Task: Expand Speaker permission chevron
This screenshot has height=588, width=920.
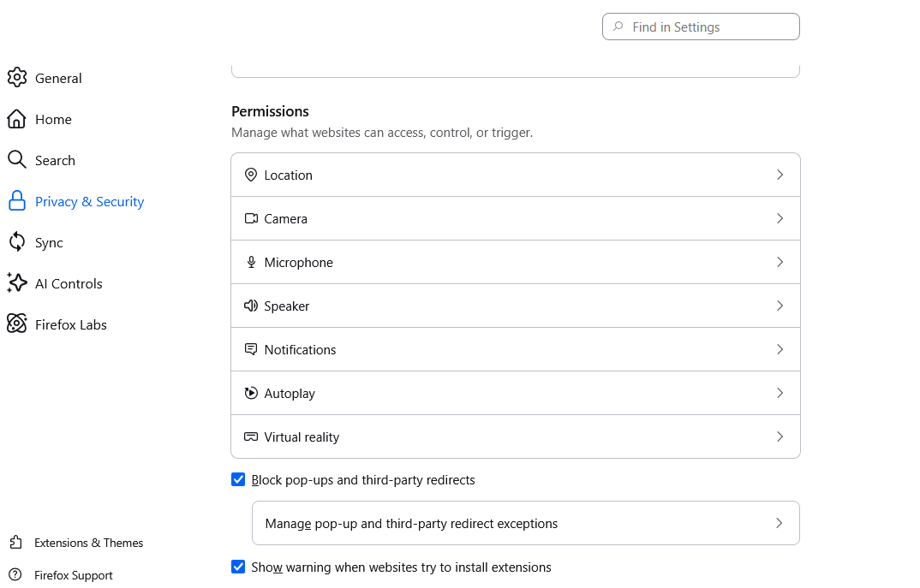Action: [780, 306]
